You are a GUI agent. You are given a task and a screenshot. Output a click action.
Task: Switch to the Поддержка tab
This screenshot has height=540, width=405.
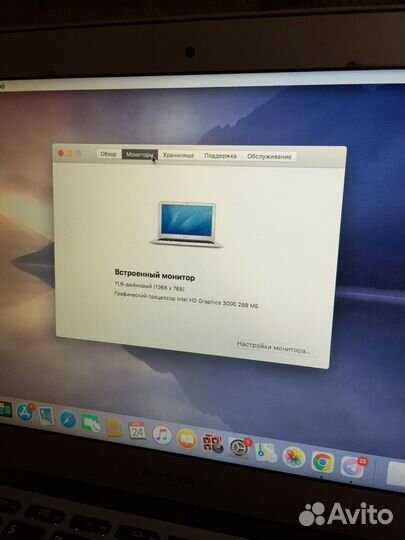[x=220, y=156]
